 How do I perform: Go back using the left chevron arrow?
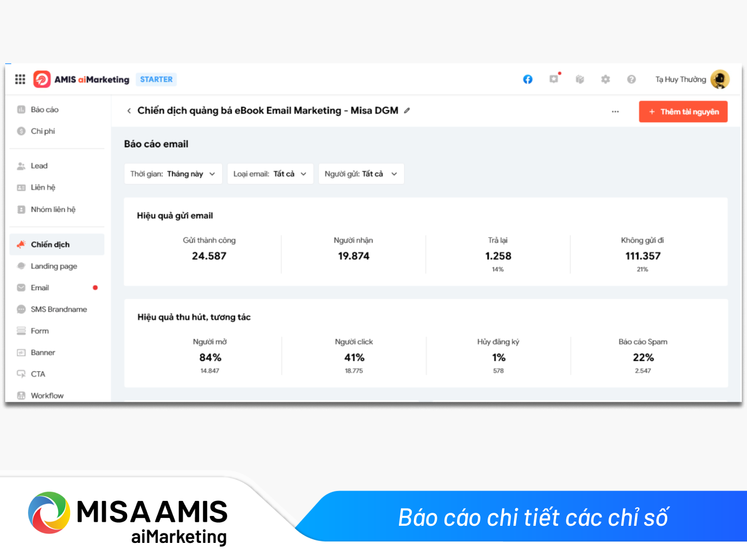[129, 111]
